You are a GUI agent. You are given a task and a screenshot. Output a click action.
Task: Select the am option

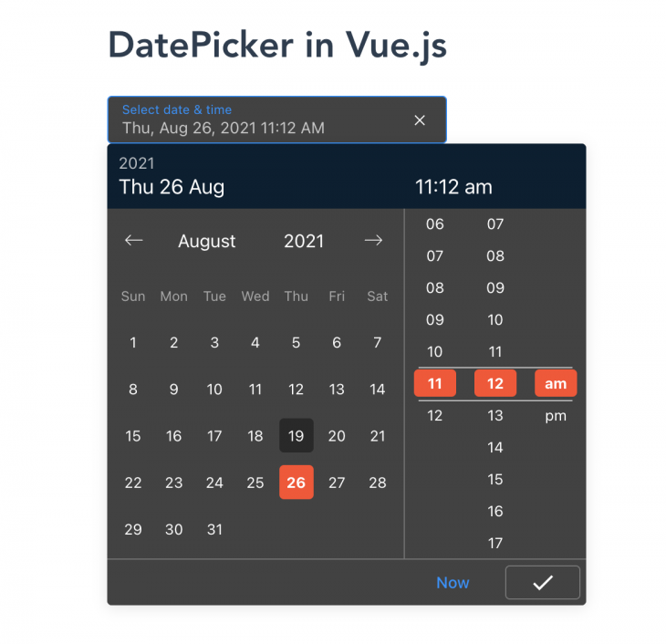pyautogui.click(x=556, y=383)
